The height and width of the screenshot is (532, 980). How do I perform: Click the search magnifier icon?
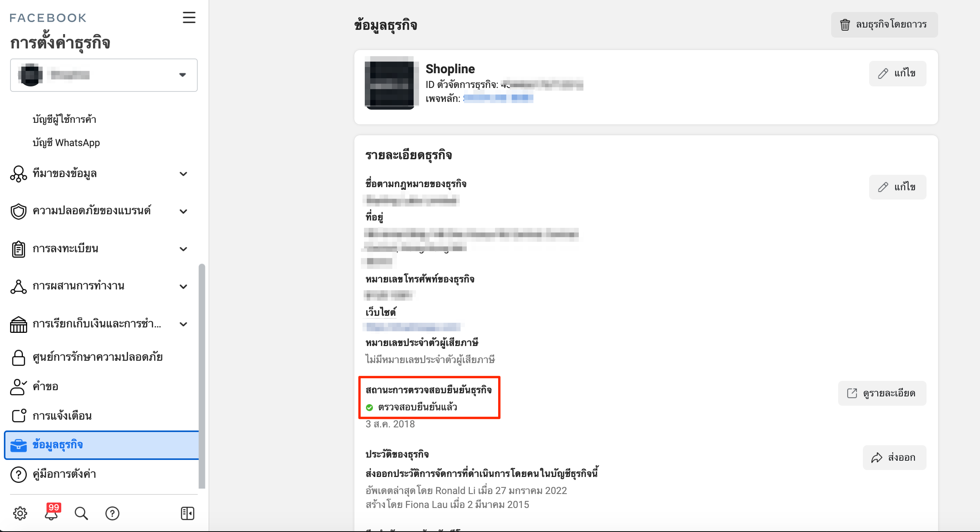point(81,513)
